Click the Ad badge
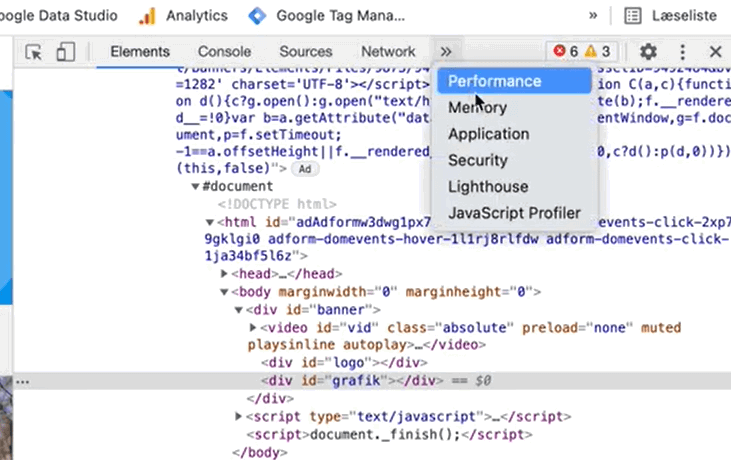This screenshot has width=731, height=460. (305, 169)
